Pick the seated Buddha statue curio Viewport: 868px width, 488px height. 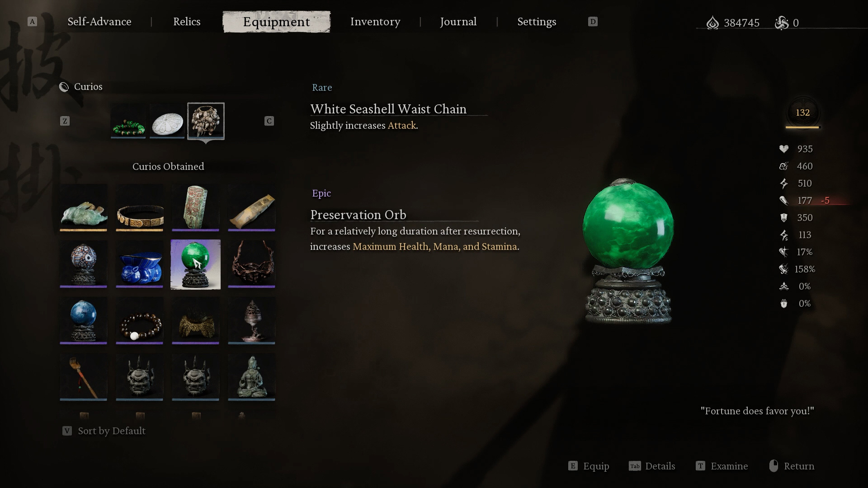point(252,377)
